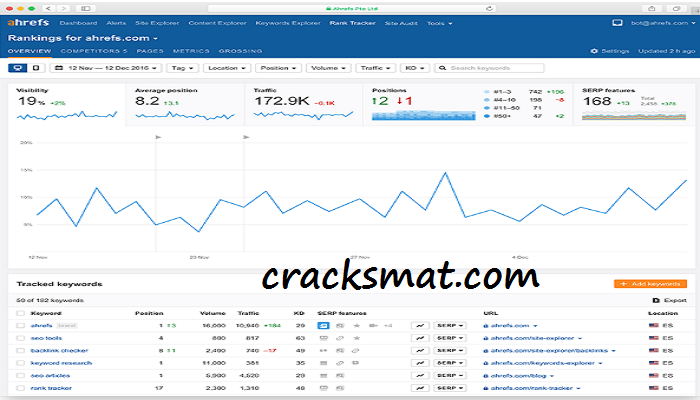Switch to the Competitors tab
Image resolution: width=700 pixels, height=400 pixels.
tap(94, 51)
